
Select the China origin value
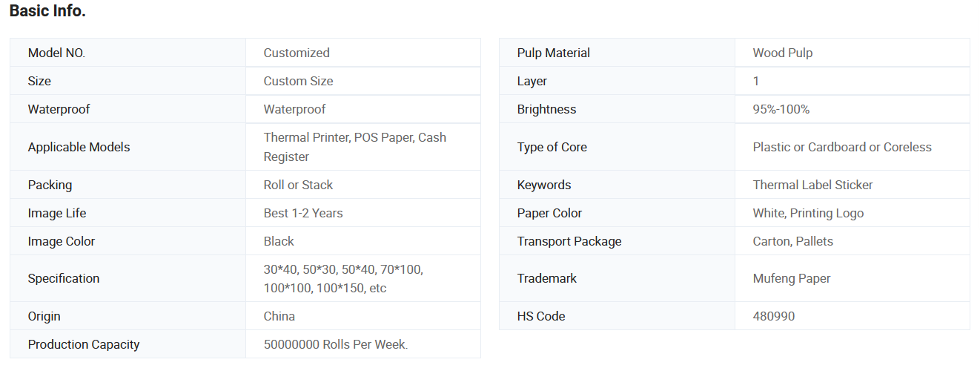[279, 316]
